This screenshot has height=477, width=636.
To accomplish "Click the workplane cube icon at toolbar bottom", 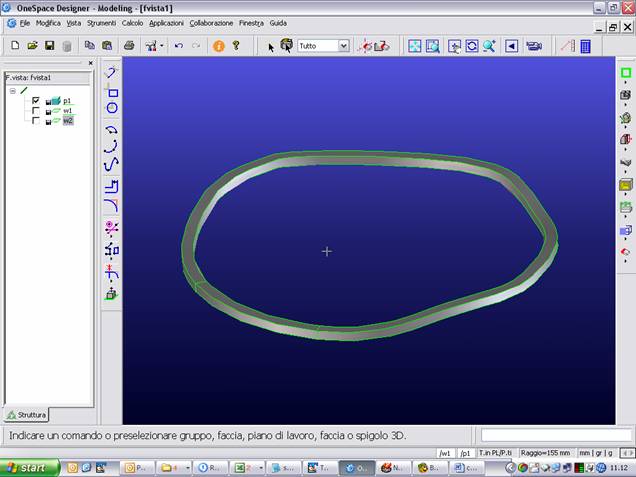I will (x=111, y=294).
